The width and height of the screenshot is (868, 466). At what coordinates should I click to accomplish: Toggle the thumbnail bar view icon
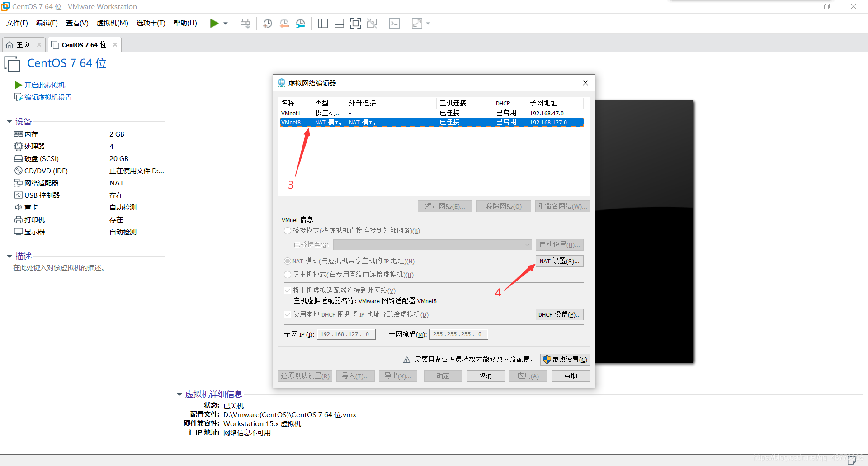pos(339,23)
